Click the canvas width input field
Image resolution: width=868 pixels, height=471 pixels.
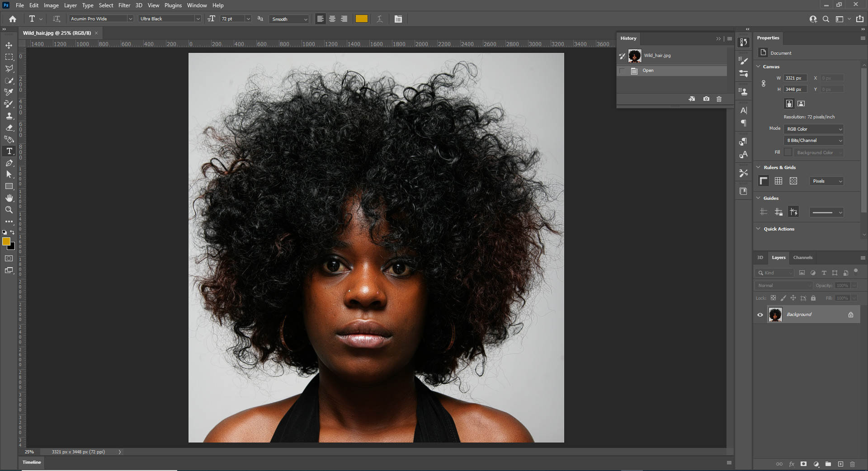795,78
